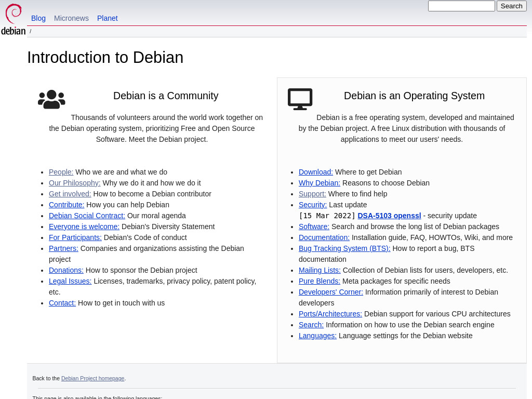Open the Languages settings link

pos(317,336)
